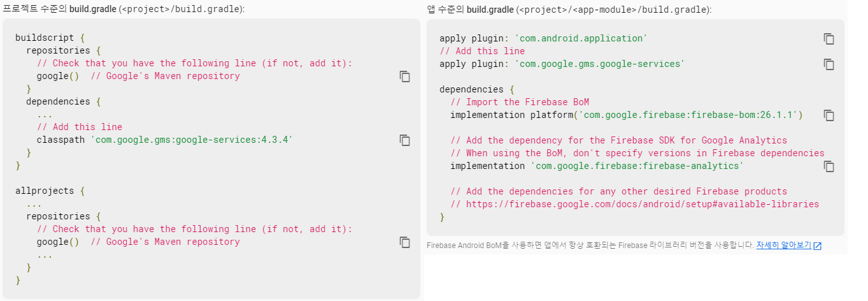The image size is (868, 301).
Task: Click 'dependencies {' in app-level code block
Action: coord(476,89)
